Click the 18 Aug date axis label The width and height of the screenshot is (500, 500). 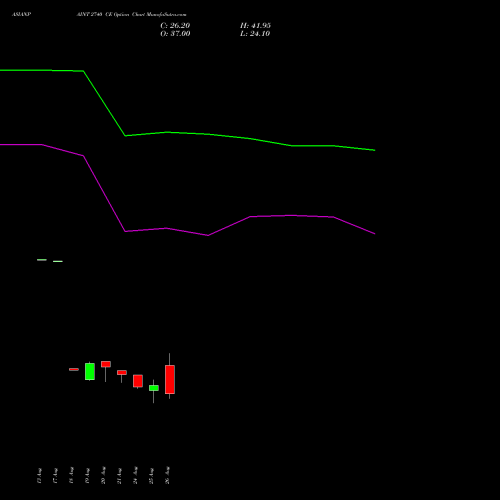[71, 476]
